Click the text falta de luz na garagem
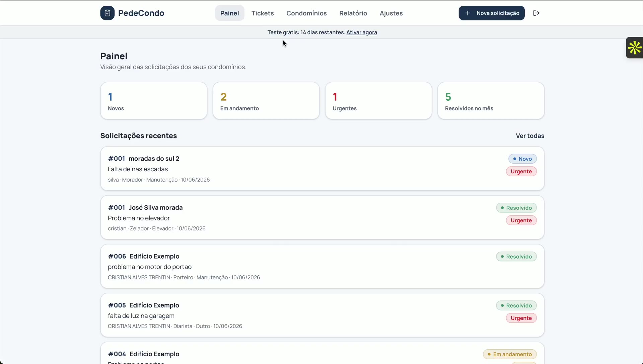This screenshot has height=364, width=643. click(141, 316)
